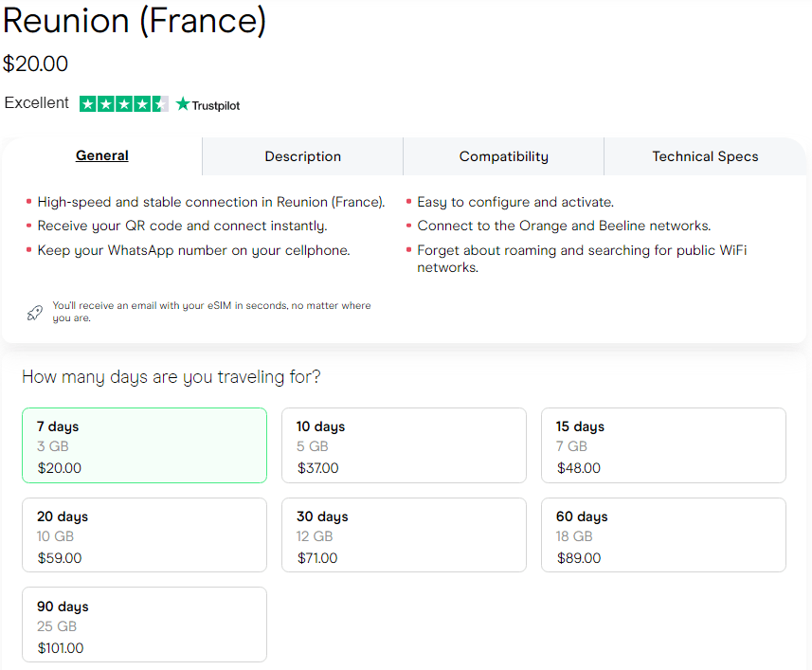Select the 60 days 18 GB plan
The image size is (812, 670).
[663, 535]
